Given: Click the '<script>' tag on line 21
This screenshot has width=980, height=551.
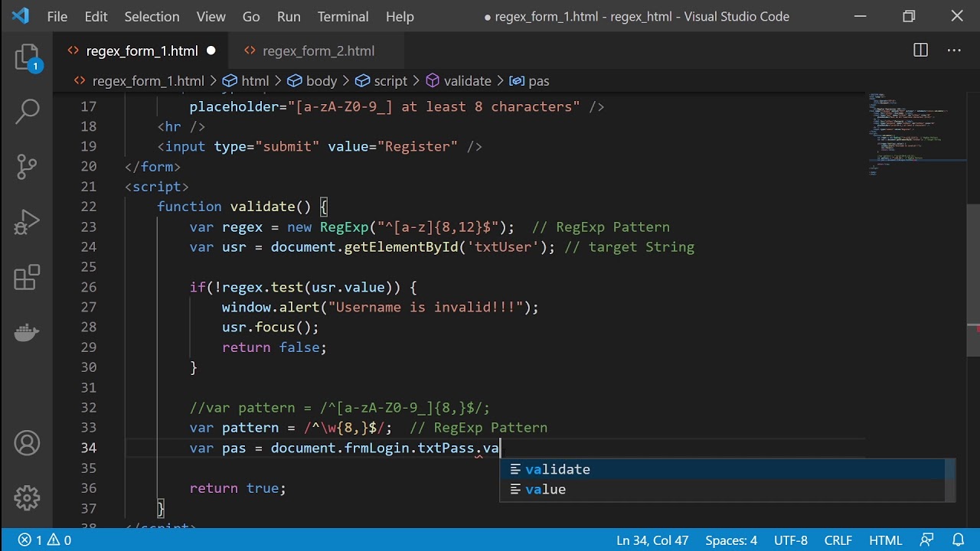Looking at the screenshot, I should (157, 187).
